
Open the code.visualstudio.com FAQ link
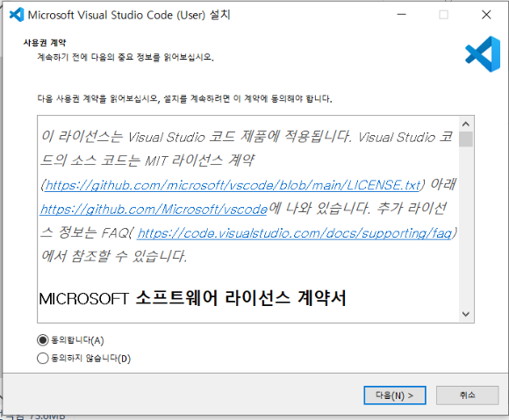(295, 233)
